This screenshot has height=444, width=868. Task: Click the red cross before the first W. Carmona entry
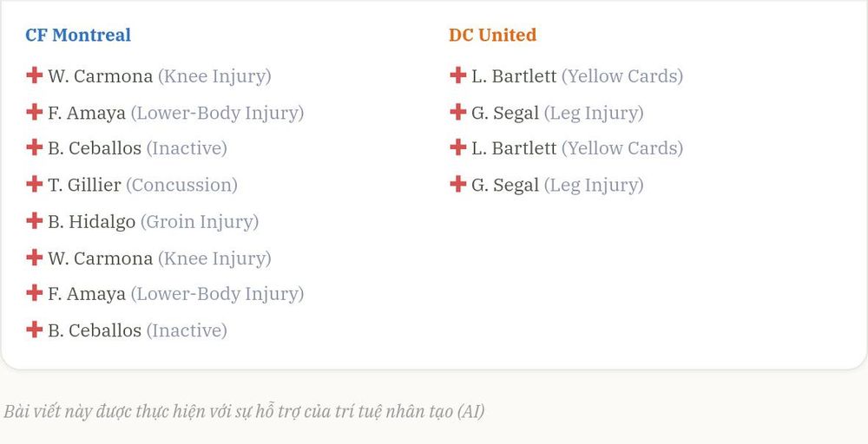pos(35,75)
